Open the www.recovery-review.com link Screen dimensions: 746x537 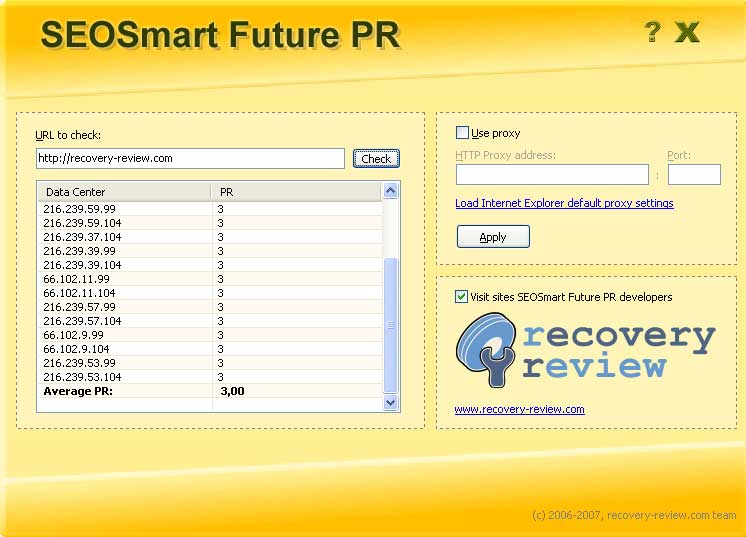pos(519,409)
